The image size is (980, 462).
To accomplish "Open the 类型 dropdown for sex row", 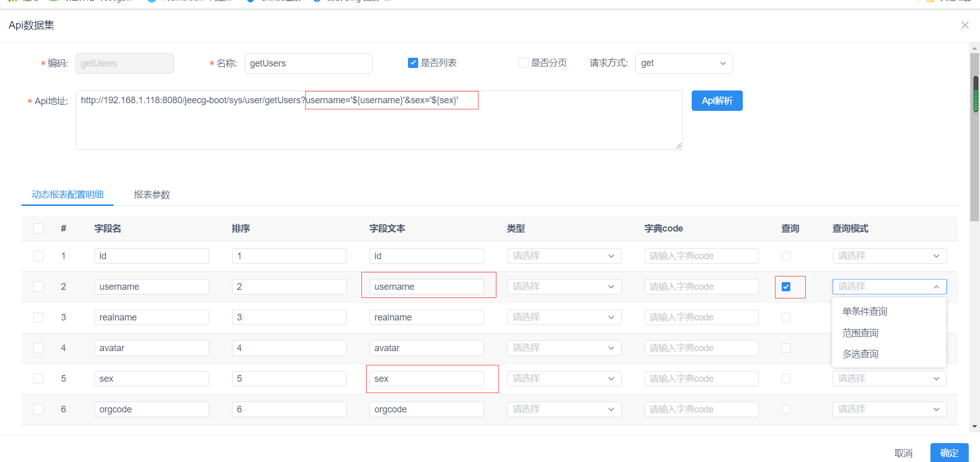I will point(564,379).
